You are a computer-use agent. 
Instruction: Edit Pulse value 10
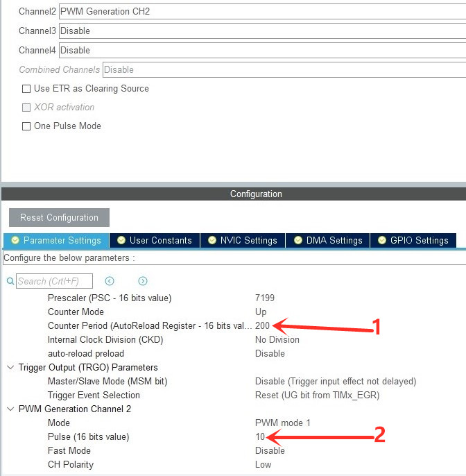coord(260,436)
